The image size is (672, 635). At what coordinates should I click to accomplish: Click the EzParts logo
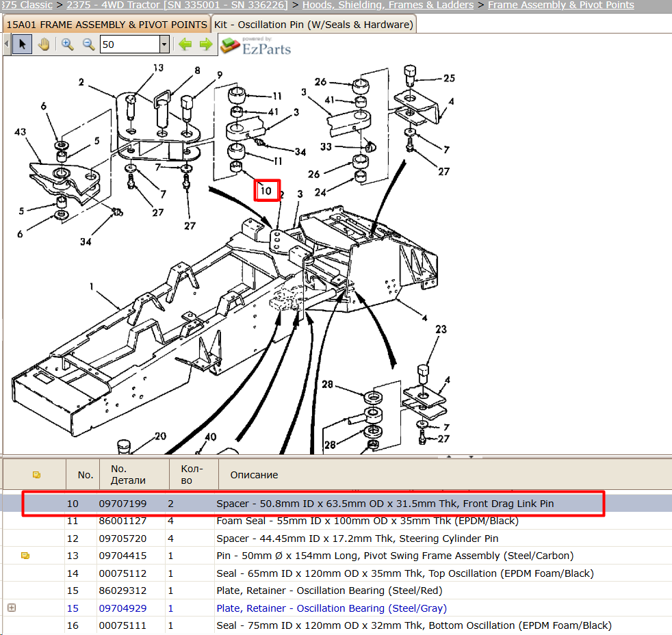click(x=256, y=45)
